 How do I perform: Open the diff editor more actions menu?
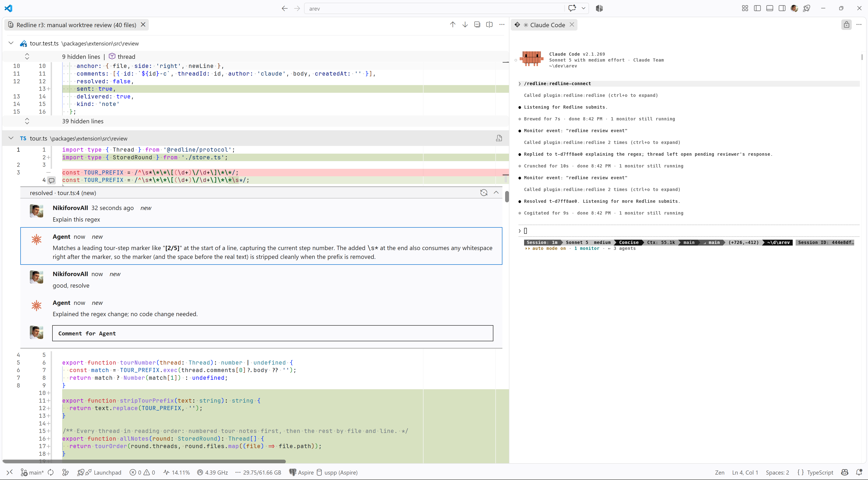(502, 25)
